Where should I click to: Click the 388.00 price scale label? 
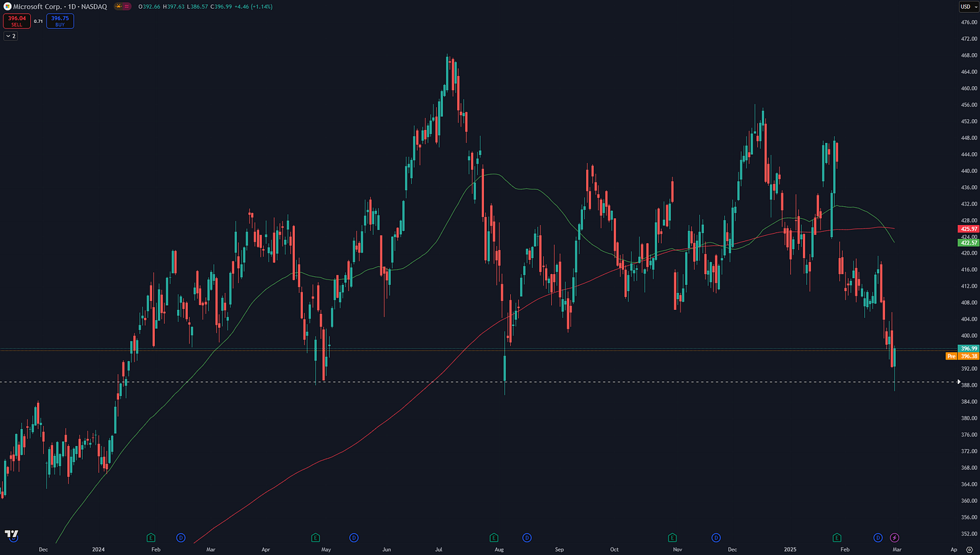tap(969, 385)
